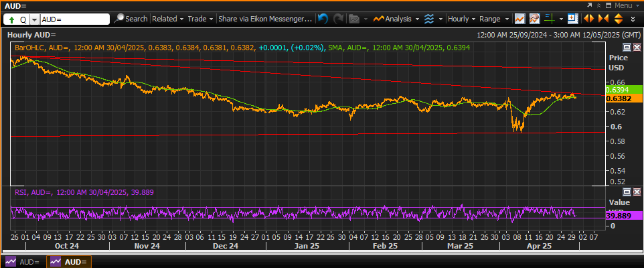
Task: Maximize the RSI panel
Action: tap(627, 192)
